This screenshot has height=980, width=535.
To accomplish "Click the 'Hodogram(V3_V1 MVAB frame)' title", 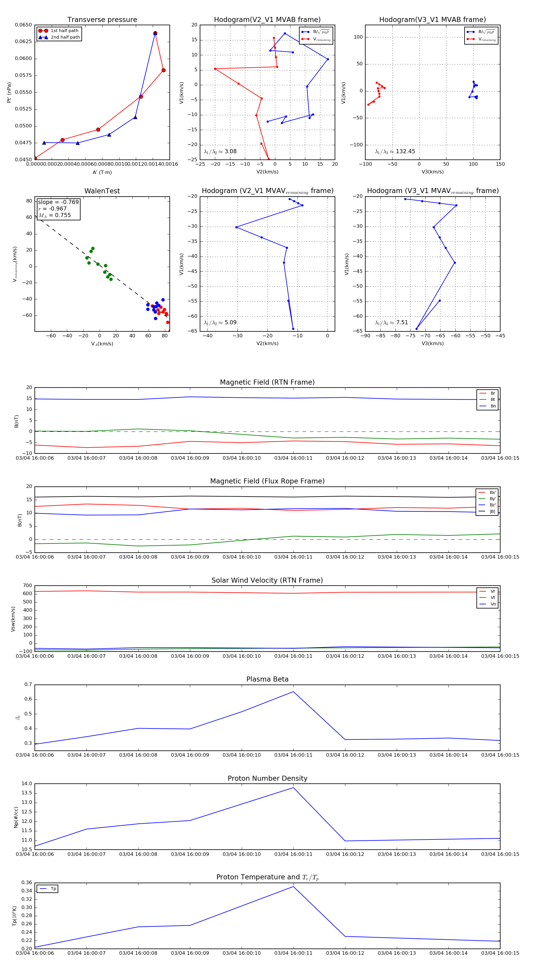I will pyautogui.click(x=432, y=20).
